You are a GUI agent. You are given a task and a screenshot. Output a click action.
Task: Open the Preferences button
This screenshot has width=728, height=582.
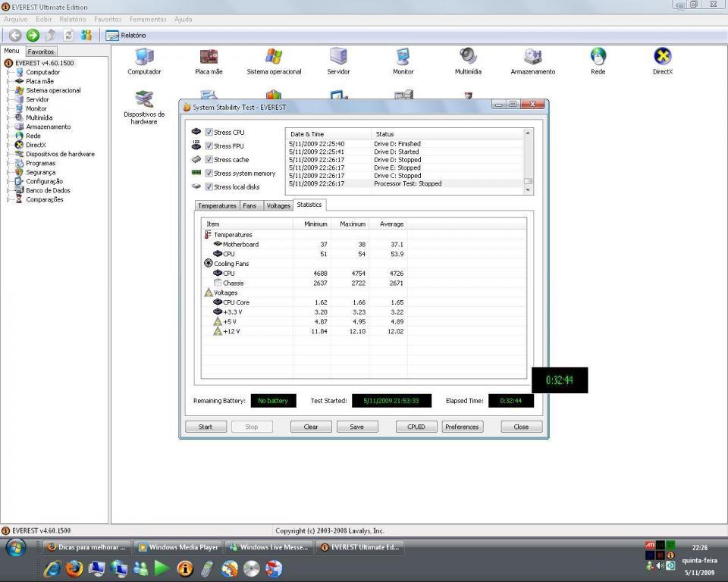click(x=462, y=427)
